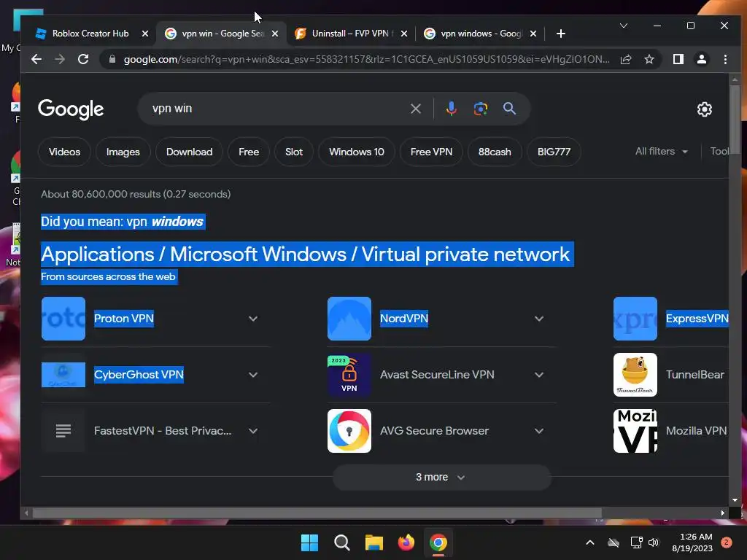Open the Chrome profile icon
This screenshot has width=747, height=560.
701,59
